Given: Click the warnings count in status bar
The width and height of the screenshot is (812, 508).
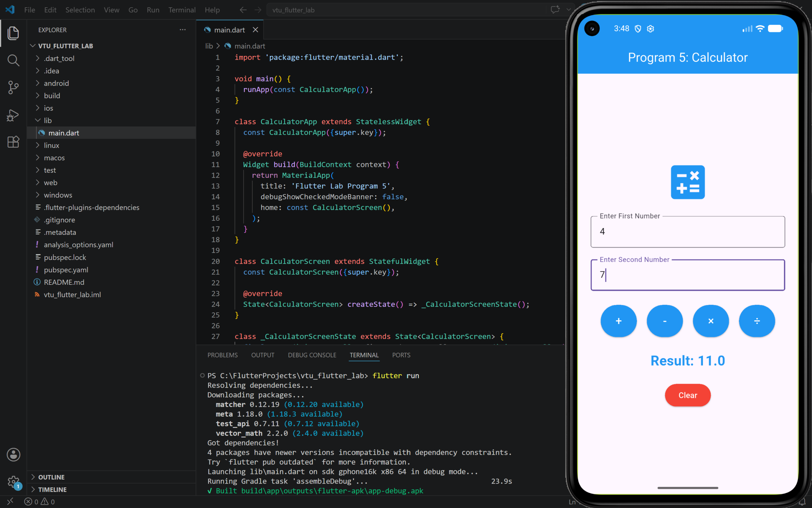Looking at the screenshot, I should tap(48, 502).
